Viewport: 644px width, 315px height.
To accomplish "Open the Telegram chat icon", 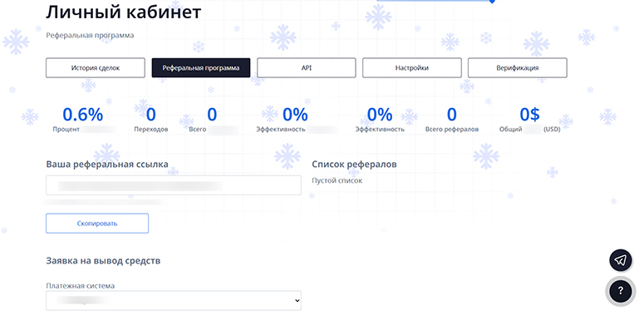I will (620, 260).
